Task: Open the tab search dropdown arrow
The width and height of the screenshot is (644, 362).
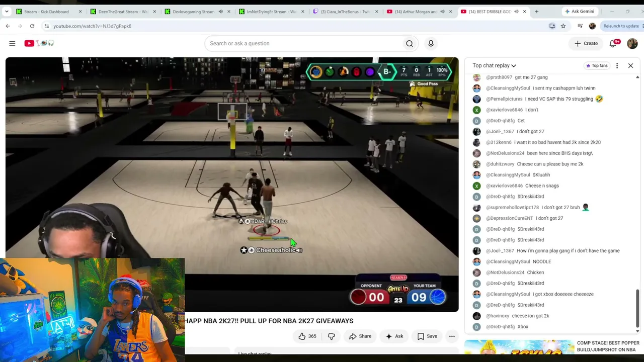Action: (x=7, y=11)
